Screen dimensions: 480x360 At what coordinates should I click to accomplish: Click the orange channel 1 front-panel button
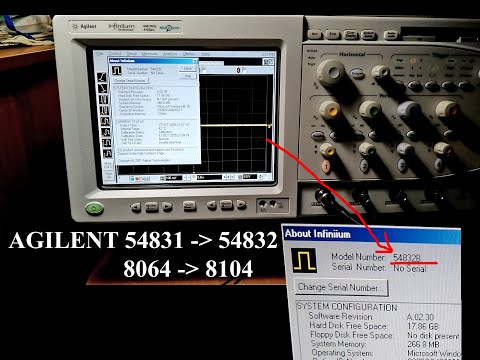click(x=326, y=166)
